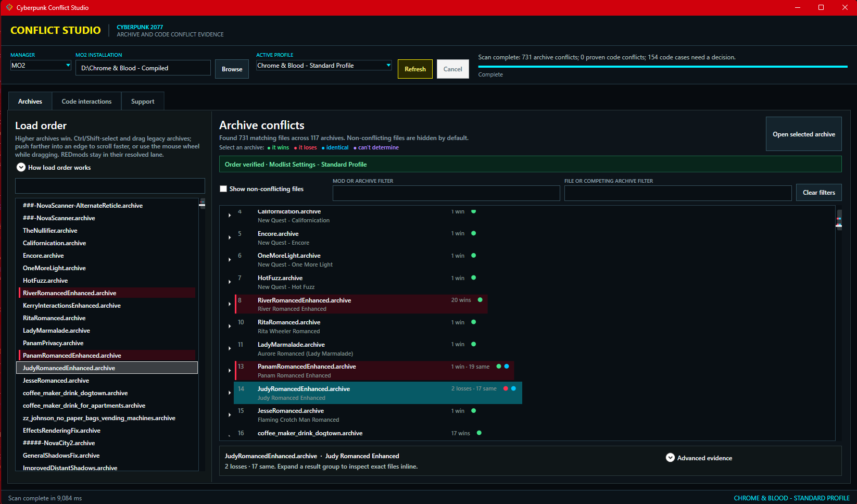This screenshot has width=857, height=504.
Task: Select zz_johnson_no_paper_bags_vending_machines.archive in Load order
Action: pos(107,418)
